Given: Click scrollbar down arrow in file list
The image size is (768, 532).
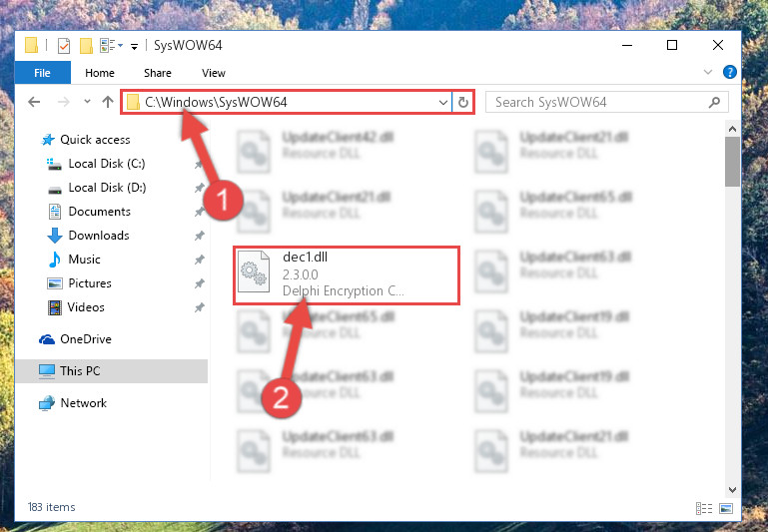Looking at the screenshot, I should coord(732,490).
